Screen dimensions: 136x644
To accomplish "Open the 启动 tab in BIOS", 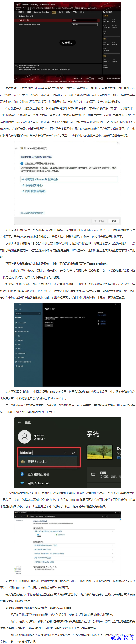I will pyautogui.click(x=68, y=12).
